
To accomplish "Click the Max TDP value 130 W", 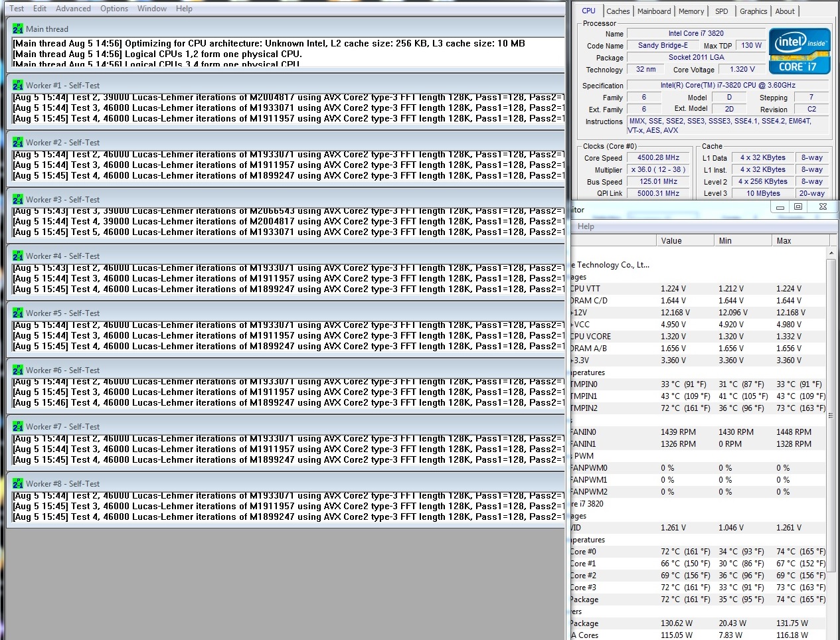I will 751,45.
